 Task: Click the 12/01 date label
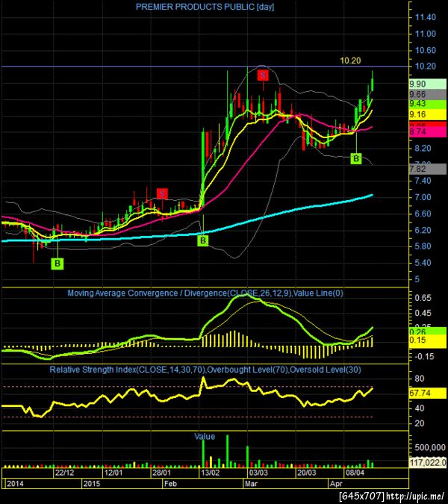[x=113, y=473]
